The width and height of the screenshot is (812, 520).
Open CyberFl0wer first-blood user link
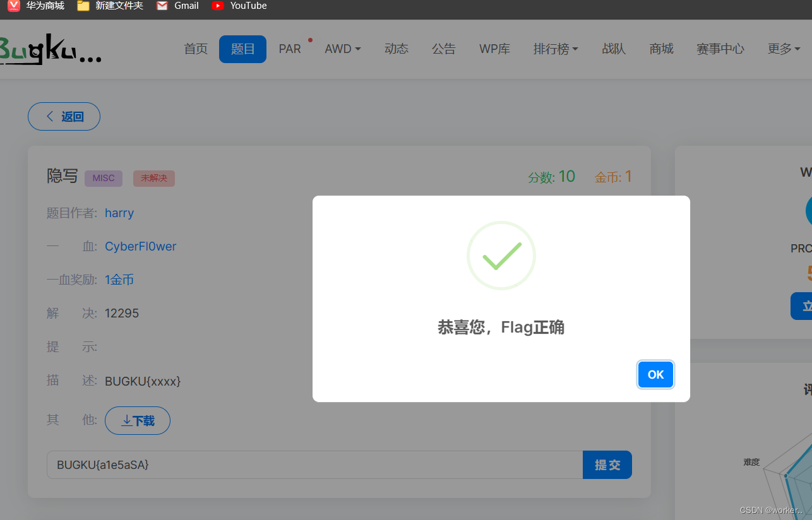pyautogui.click(x=141, y=247)
